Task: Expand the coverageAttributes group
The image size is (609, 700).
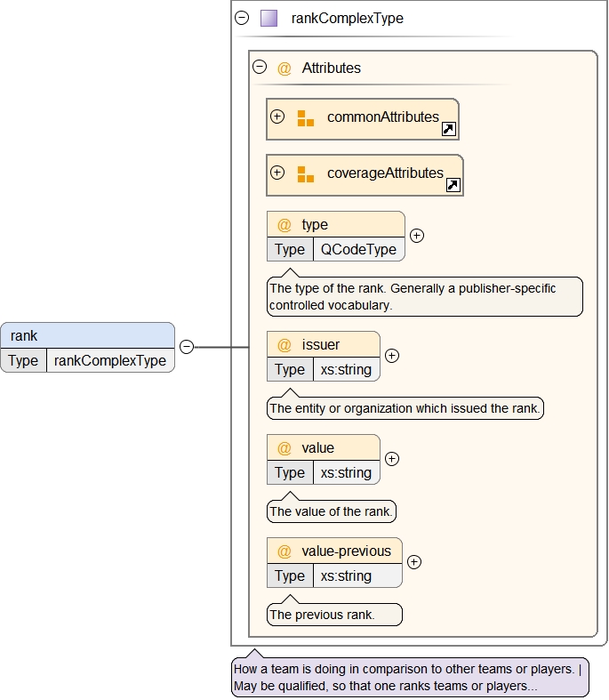Action: [x=277, y=173]
